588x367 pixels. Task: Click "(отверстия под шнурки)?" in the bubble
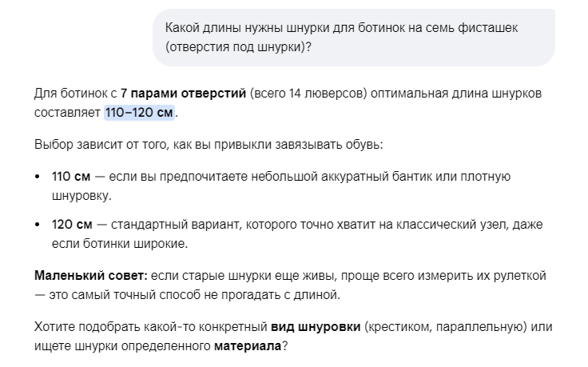click(x=238, y=47)
